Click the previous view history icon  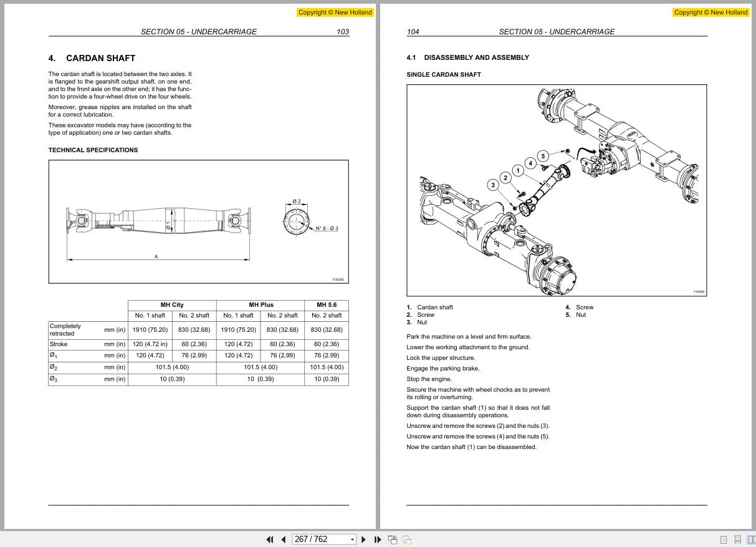coord(393,539)
